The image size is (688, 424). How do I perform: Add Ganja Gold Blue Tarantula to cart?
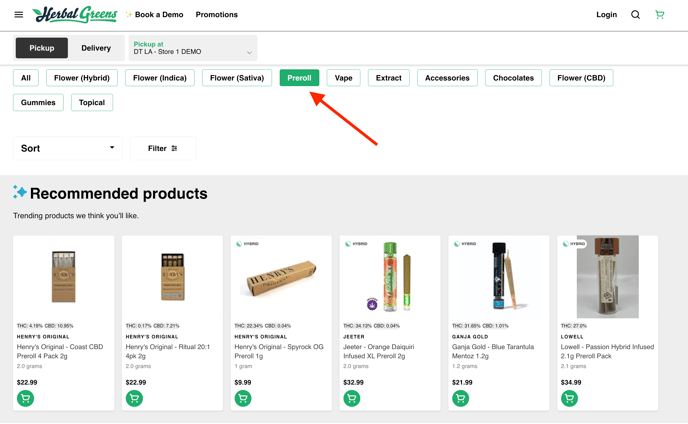click(461, 399)
